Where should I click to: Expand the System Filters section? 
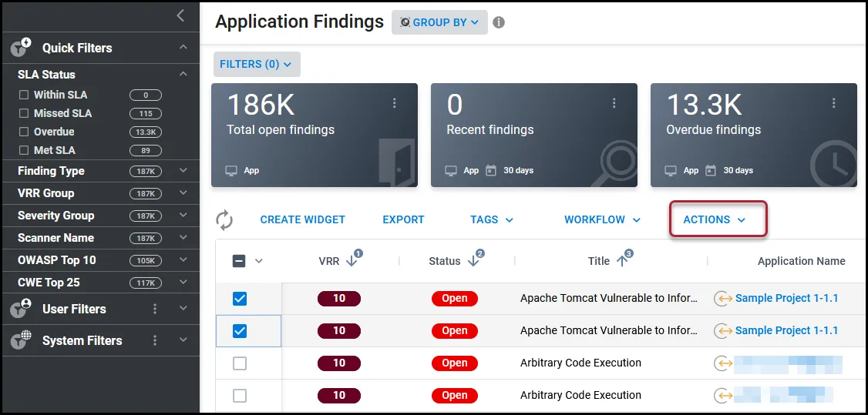[183, 340]
